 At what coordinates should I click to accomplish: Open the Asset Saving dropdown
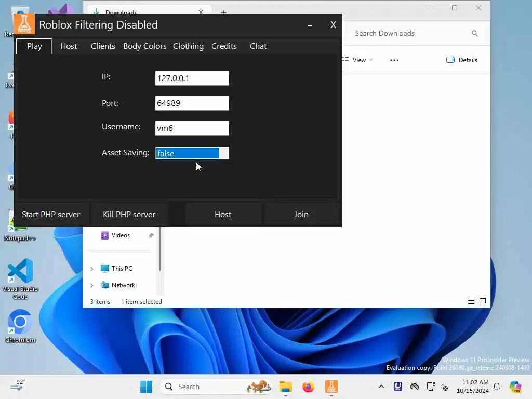(192, 153)
